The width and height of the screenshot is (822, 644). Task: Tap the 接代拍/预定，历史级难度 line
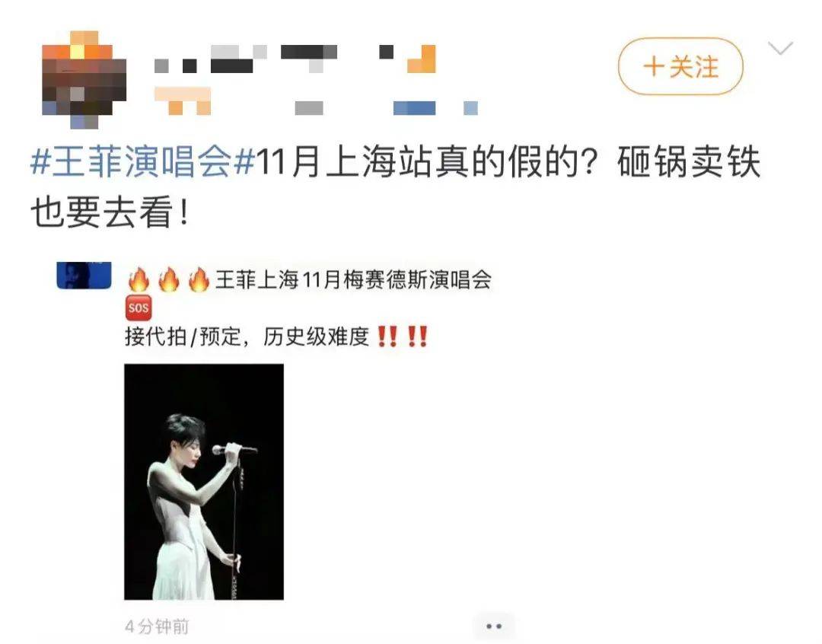247,336
